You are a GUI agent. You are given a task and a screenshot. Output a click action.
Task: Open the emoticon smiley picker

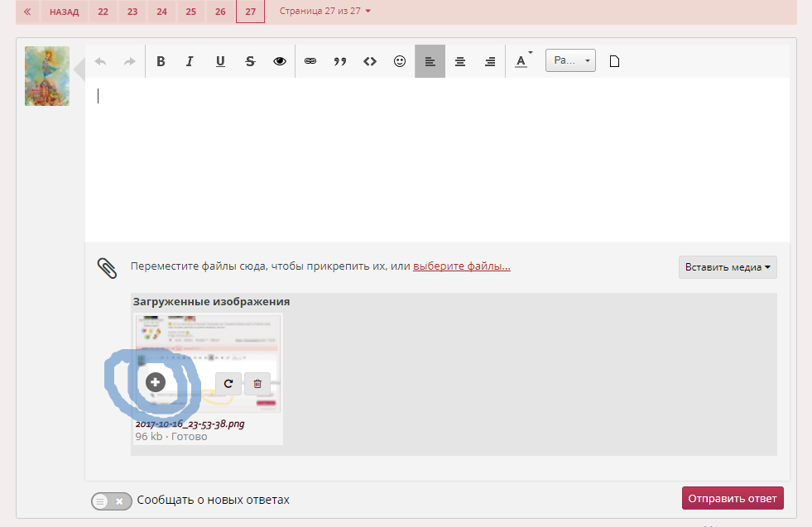[x=400, y=61]
